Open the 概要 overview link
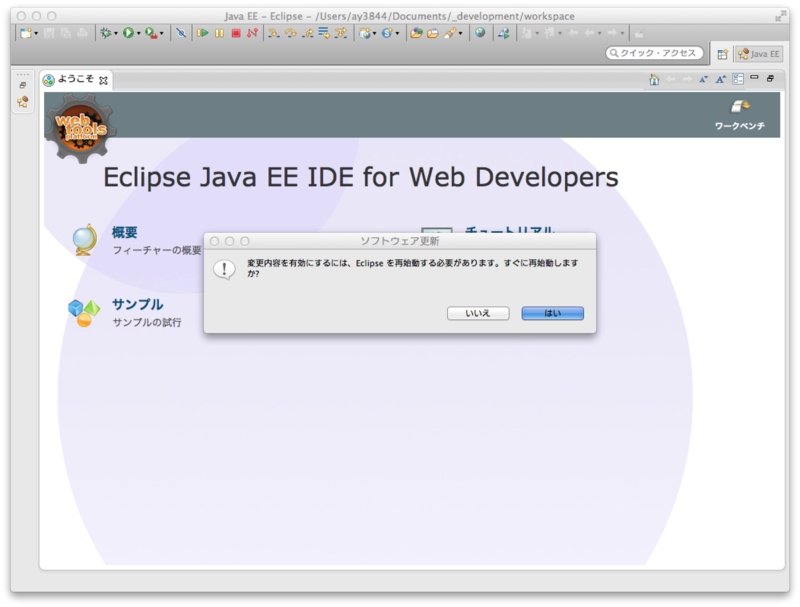The height and width of the screenshot is (607, 800). coord(124,233)
